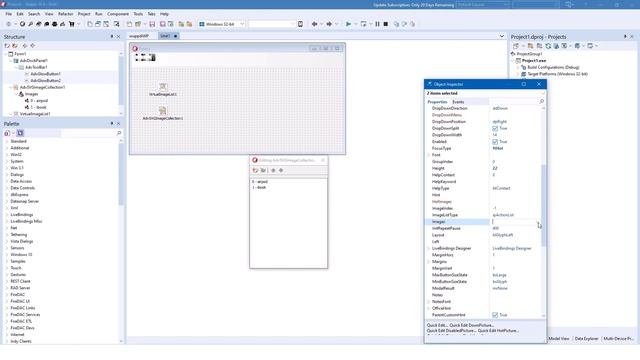Screen dimensions: 640x360
Task: Open the Tools menu
Action: pyautogui.click(x=138, y=14)
